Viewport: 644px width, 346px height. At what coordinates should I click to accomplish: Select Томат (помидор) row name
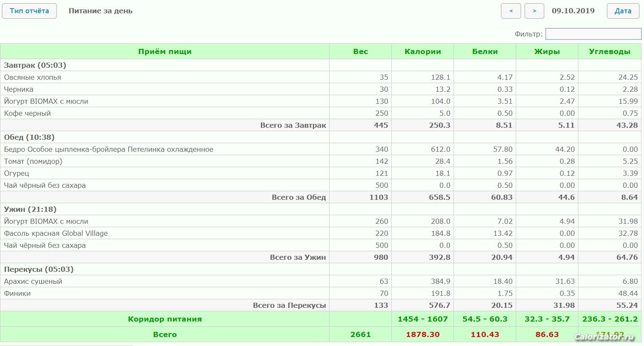pyautogui.click(x=33, y=161)
